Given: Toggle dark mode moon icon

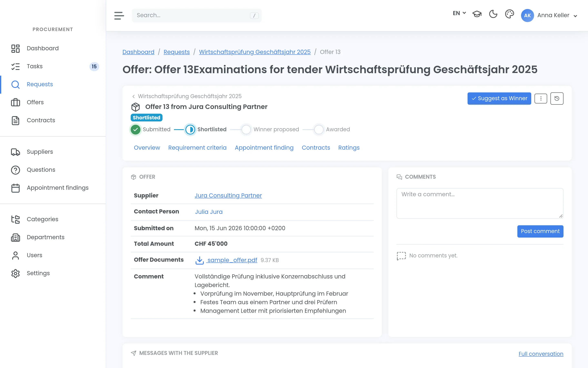Looking at the screenshot, I should click(x=493, y=14).
